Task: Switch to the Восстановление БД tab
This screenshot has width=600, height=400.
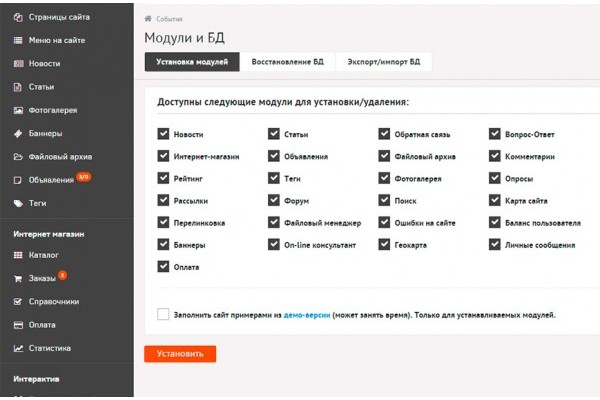Action: (x=287, y=62)
